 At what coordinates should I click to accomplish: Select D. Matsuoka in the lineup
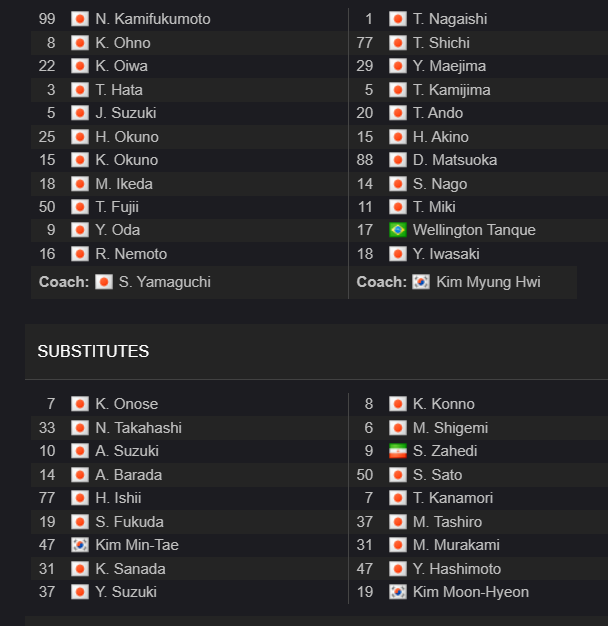[x=455, y=160]
